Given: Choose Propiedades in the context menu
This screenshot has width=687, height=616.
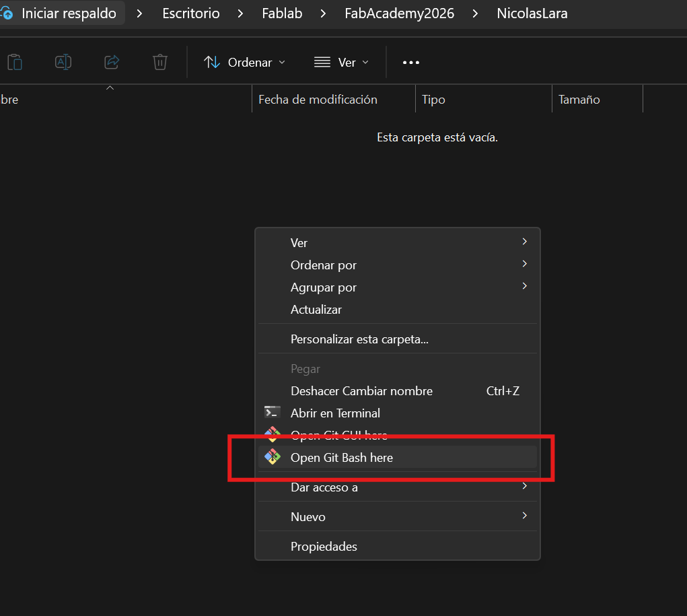Looking at the screenshot, I should coord(324,546).
